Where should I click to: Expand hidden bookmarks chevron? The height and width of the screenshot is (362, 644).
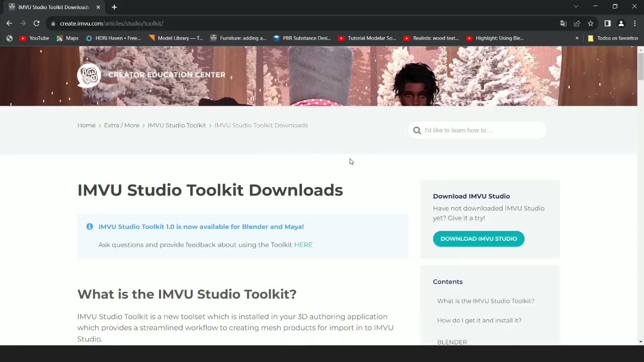(x=577, y=38)
